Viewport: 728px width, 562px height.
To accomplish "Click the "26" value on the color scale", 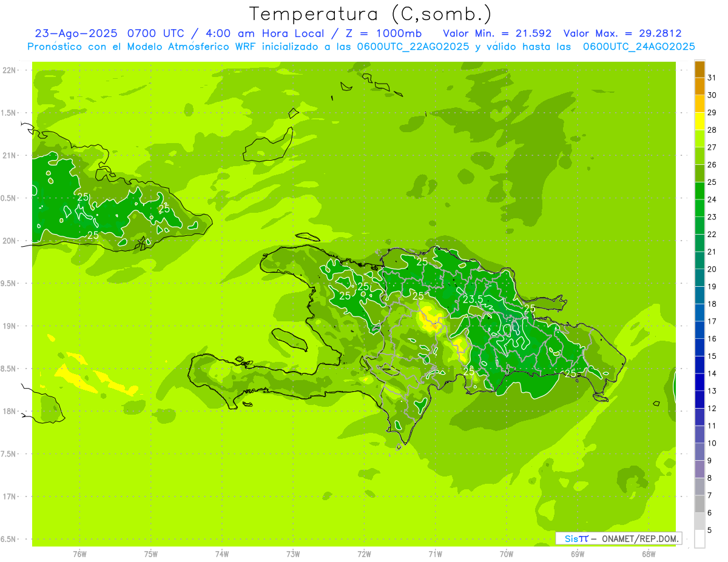I will [x=712, y=164].
